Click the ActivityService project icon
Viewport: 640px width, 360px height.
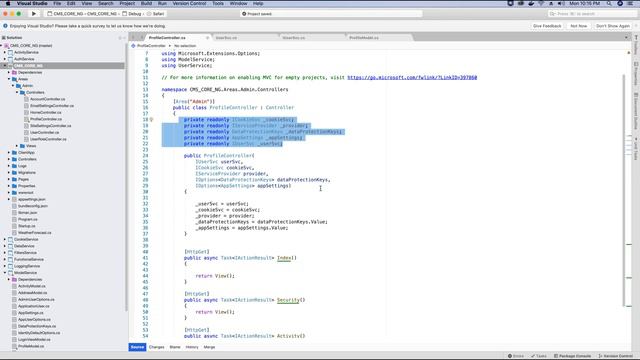[x=10, y=52]
